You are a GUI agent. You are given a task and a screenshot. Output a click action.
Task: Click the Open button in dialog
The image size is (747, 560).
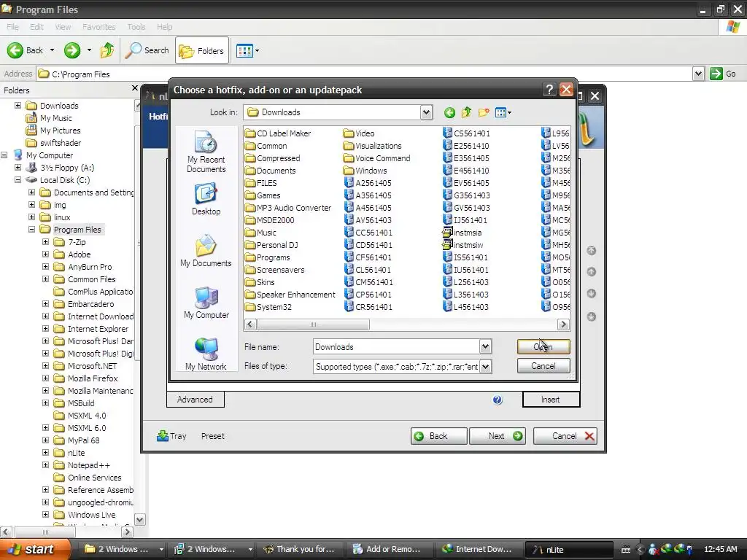coord(543,346)
